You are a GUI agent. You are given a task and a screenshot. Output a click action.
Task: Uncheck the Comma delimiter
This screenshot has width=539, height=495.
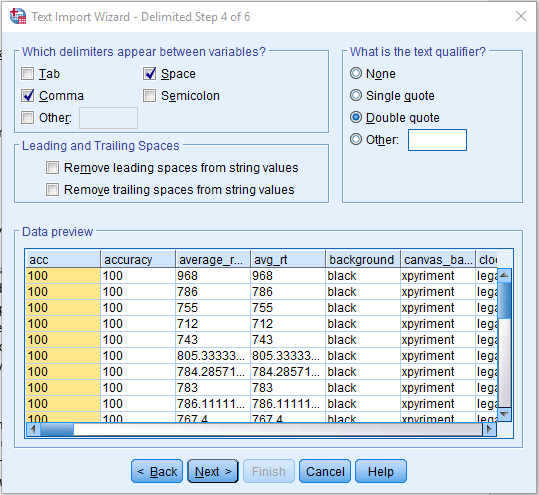pyautogui.click(x=28, y=96)
